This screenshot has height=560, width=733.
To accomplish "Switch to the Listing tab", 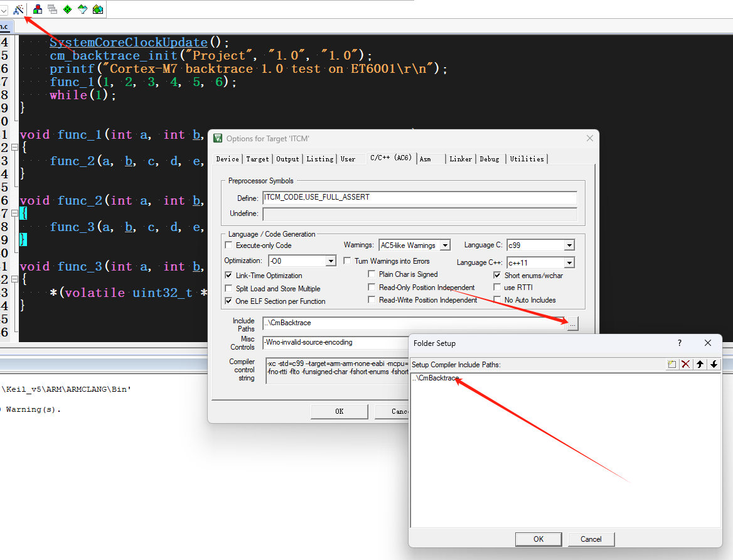I will (320, 159).
